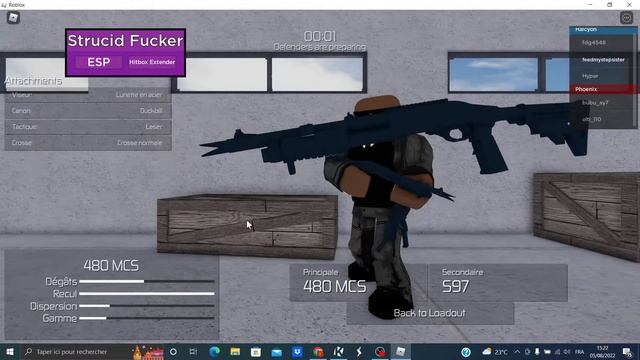Select the Attachments header tab
Viewport: 640px width, 360px height.
click(33, 81)
